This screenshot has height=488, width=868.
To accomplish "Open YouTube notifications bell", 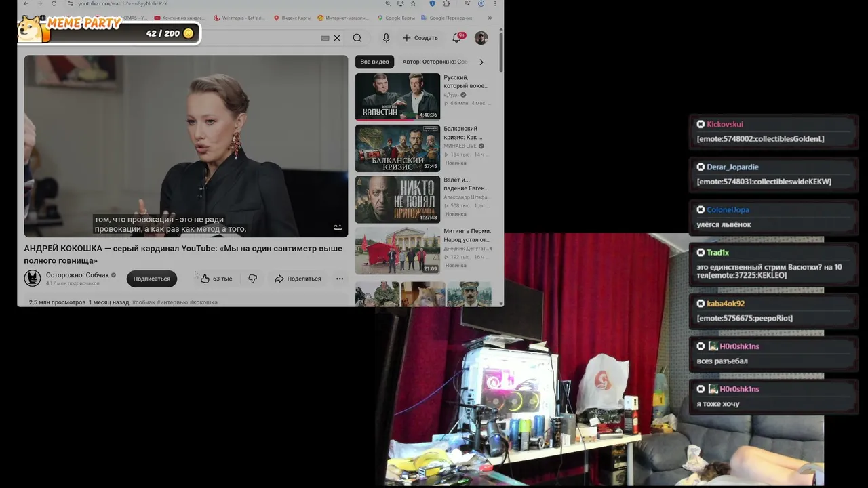I will coord(457,38).
